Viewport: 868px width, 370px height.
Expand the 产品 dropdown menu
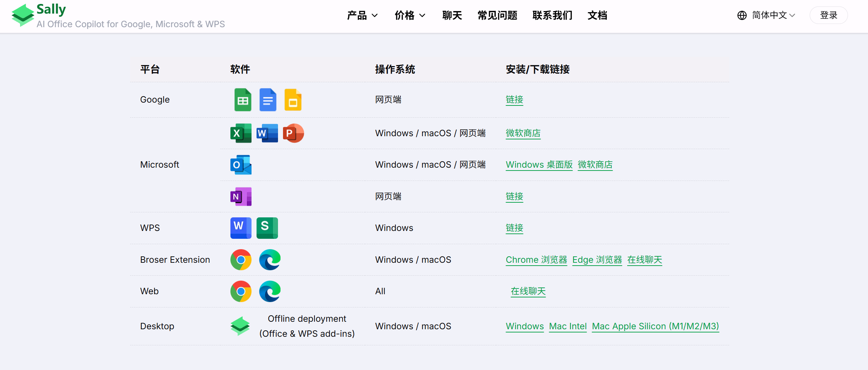pyautogui.click(x=362, y=15)
